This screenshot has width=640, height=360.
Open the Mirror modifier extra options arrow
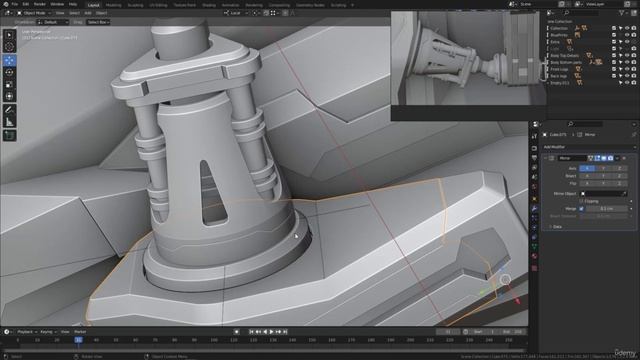617,158
